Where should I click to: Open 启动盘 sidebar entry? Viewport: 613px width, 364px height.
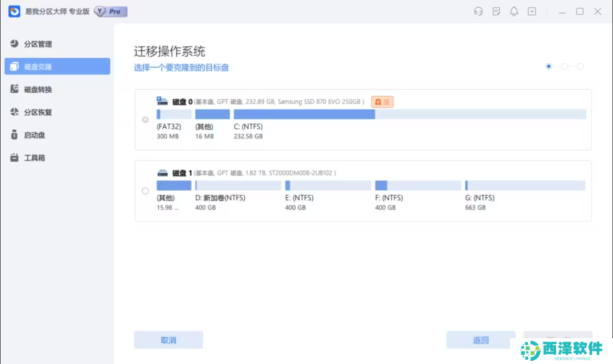point(57,135)
